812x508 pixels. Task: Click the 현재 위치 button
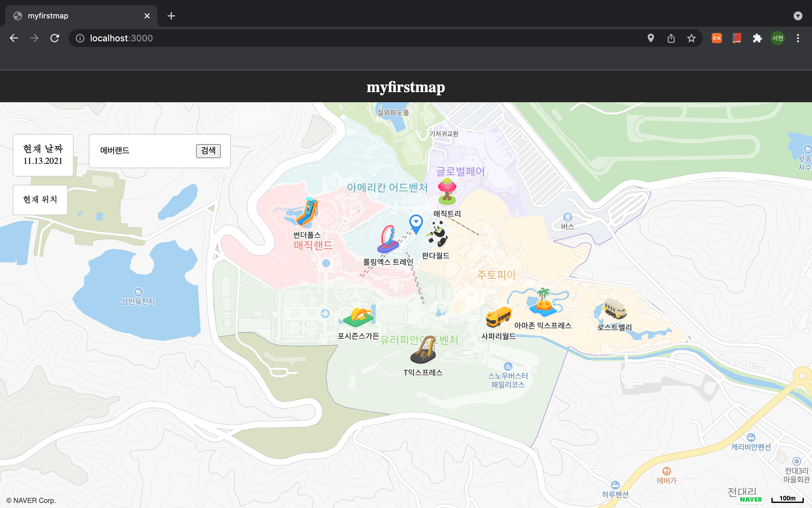tap(40, 200)
